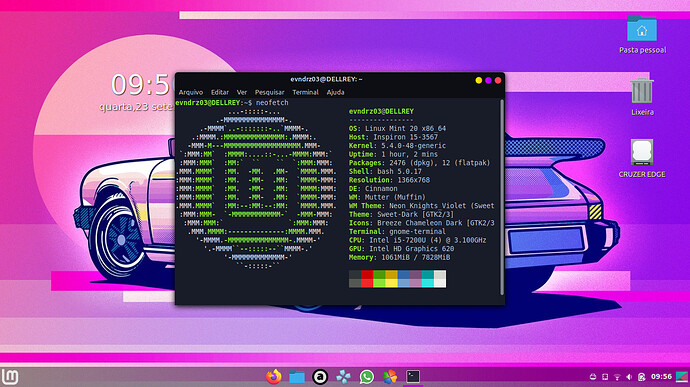Click the purple maximize button of terminal
Screen dimensions: 690x387
pyautogui.click(x=488, y=80)
